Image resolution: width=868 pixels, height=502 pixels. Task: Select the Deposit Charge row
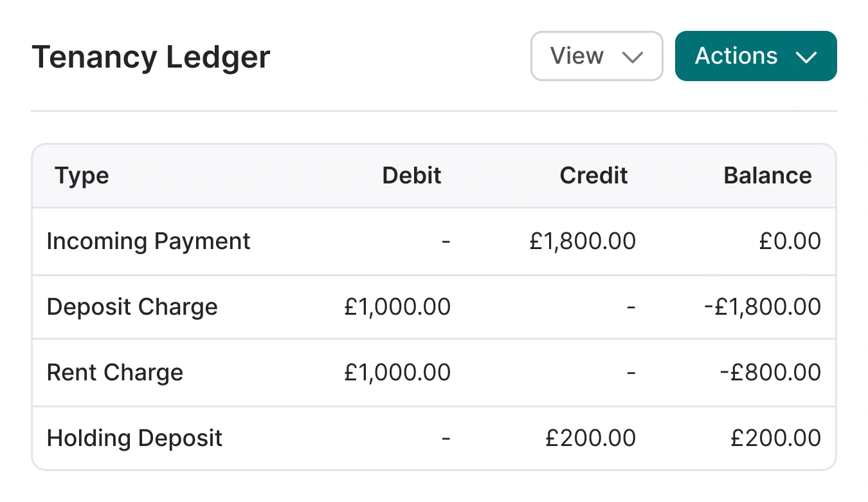(x=132, y=307)
